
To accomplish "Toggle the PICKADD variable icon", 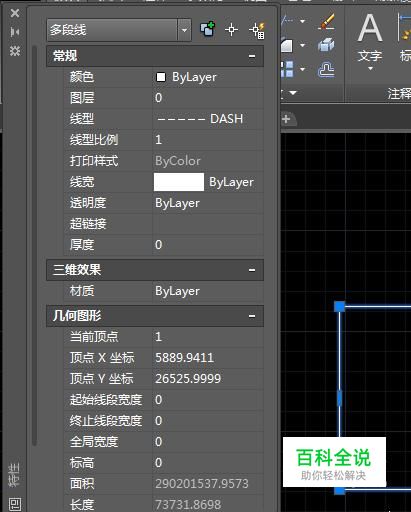I will pyautogui.click(x=207, y=29).
